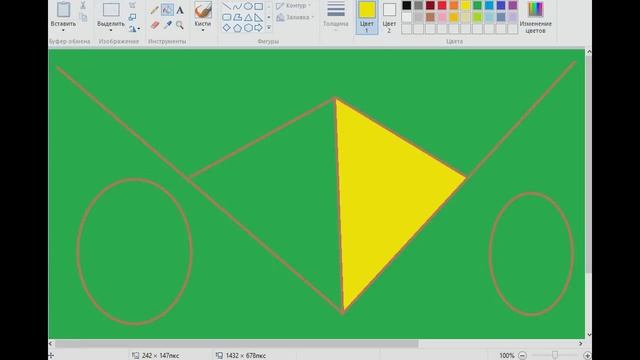Select the Color picker eyedropper tool
Screen dimensions: 640x360
pyautogui.click(x=167, y=25)
